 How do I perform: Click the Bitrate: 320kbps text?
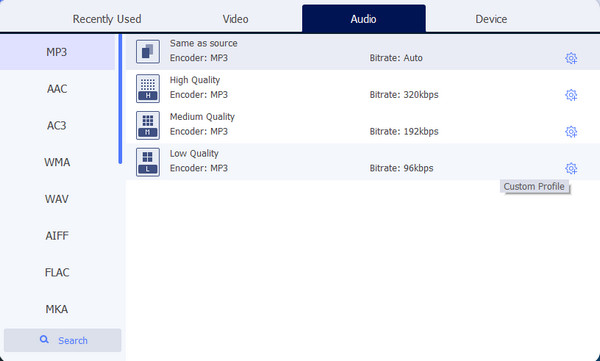404,95
